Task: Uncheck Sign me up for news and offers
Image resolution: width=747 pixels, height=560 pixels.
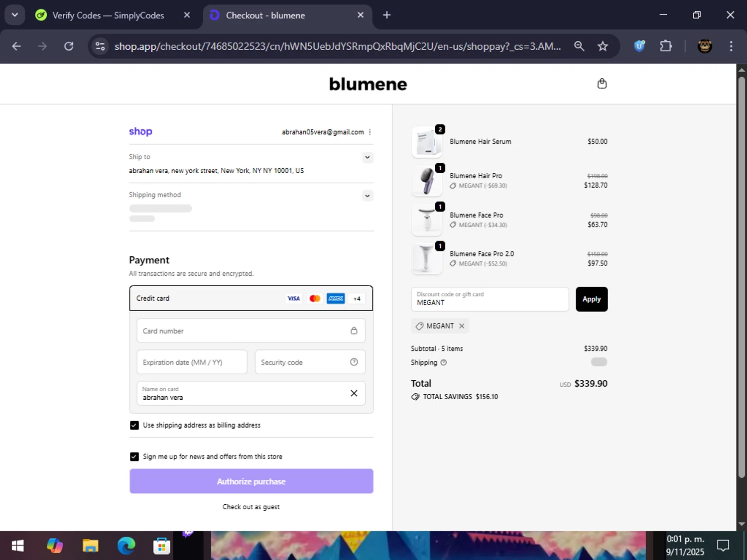Action: click(x=134, y=456)
